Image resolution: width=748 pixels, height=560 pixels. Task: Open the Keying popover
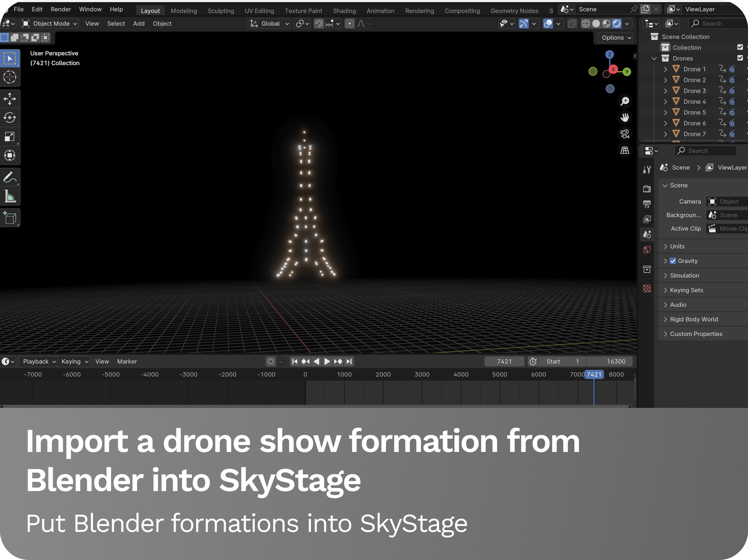[75, 361]
